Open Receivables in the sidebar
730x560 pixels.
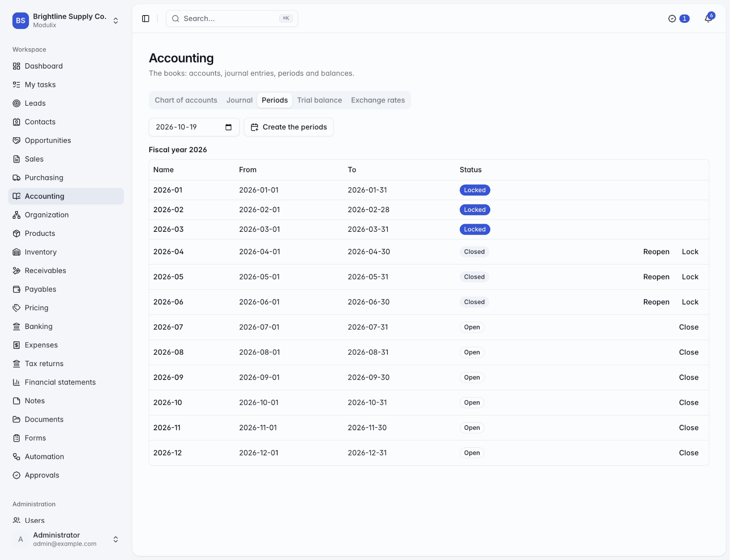66,271
